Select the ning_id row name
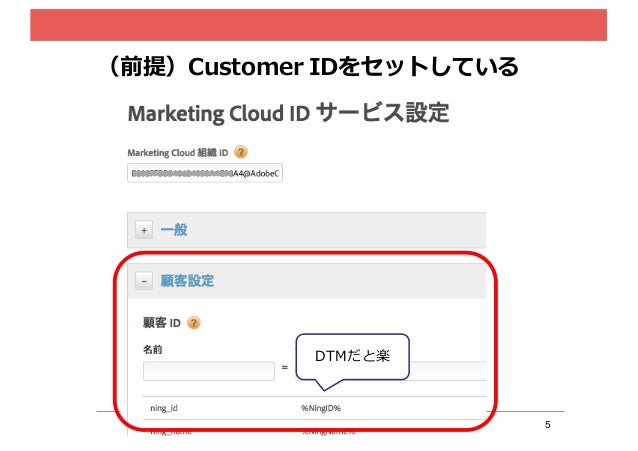This screenshot has width=638, height=451. tap(164, 408)
